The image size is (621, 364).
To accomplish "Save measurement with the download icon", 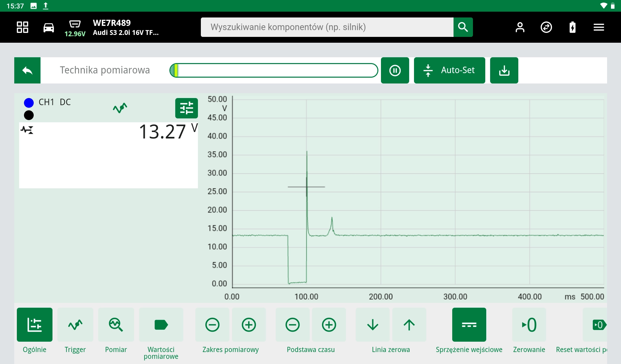I will click(504, 70).
